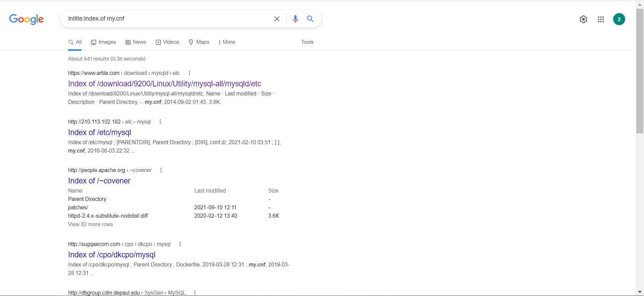Image resolution: width=644 pixels, height=296 pixels.
Task: Click the About 641 results text
Action: point(107,58)
